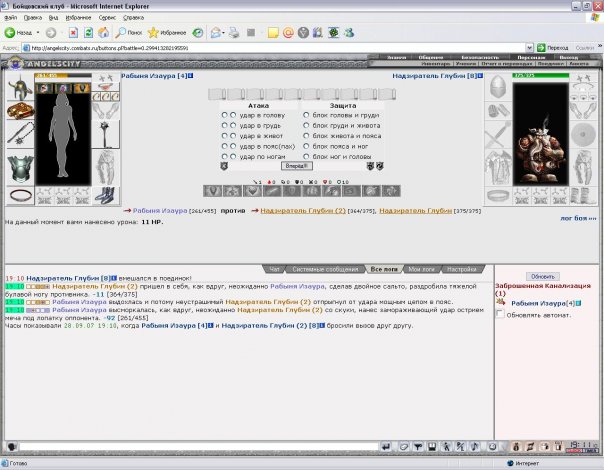This screenshot has height=470, width=604.
Task: Click the mace weapon slot icon
Action: tap(106, 134)
